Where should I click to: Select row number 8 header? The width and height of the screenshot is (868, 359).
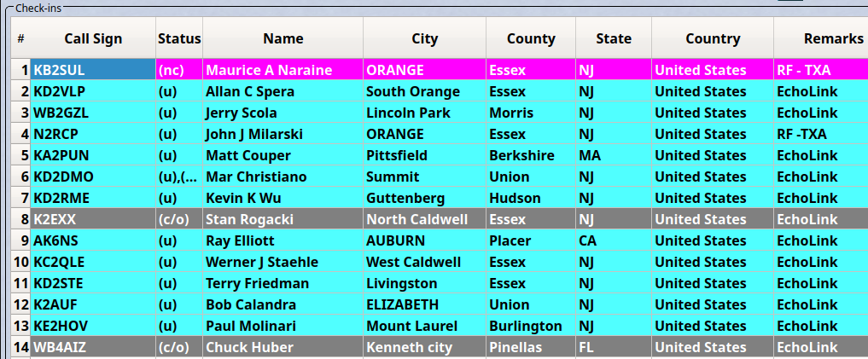click(21, 219)
